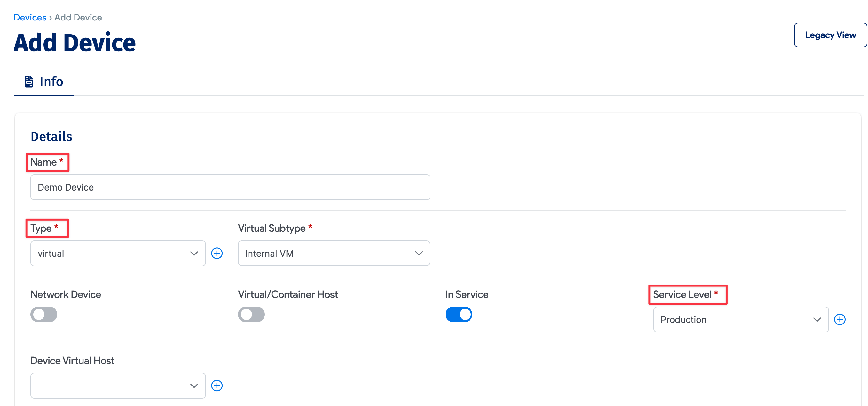The width and height of the screenshot is (868, 406).
Task: Click the plus icon beside Type dropdown
Action: (217, 254)
